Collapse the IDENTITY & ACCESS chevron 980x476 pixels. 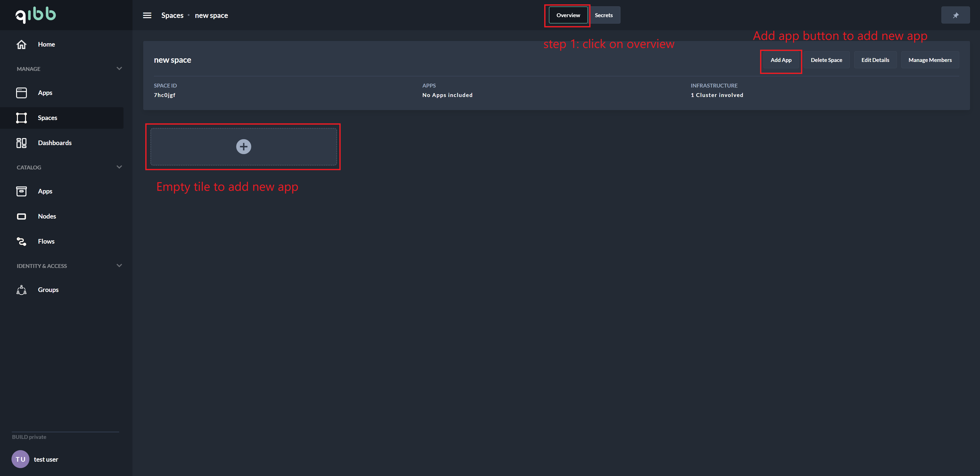(119, 266)
